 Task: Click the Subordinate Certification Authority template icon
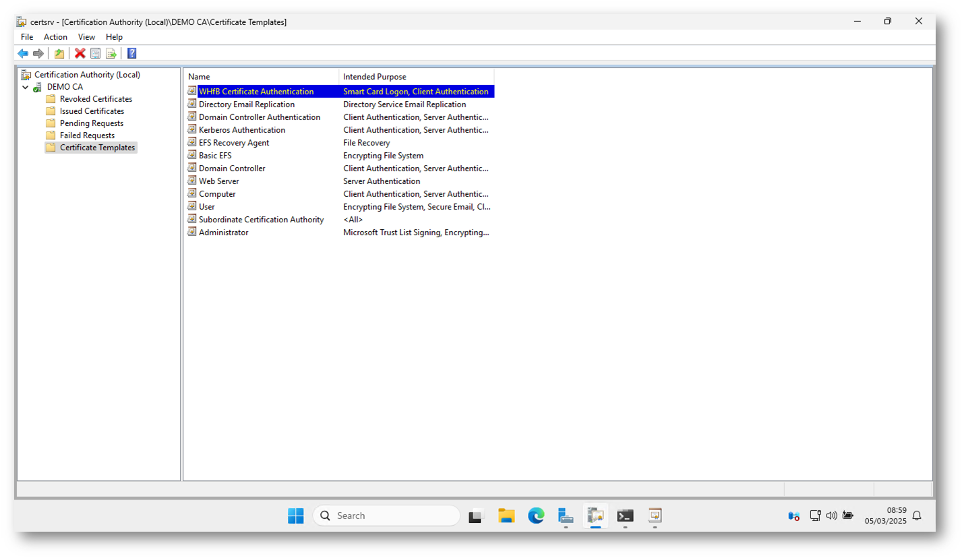[x=192, y=219]
